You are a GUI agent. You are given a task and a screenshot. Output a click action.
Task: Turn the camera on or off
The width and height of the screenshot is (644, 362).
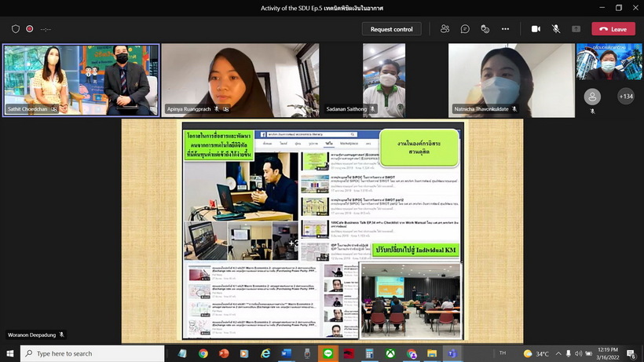click(x=536, y=29)
